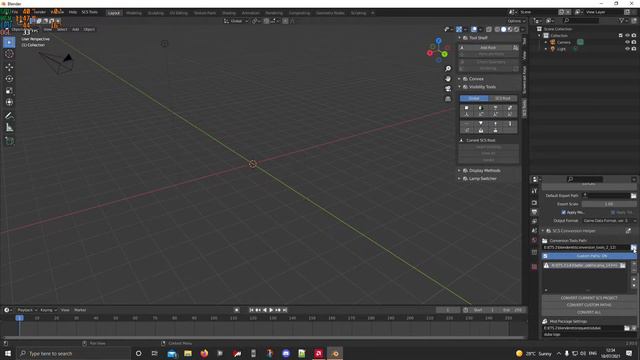Select Global visibility mode toggle

(x=474, y=98)
